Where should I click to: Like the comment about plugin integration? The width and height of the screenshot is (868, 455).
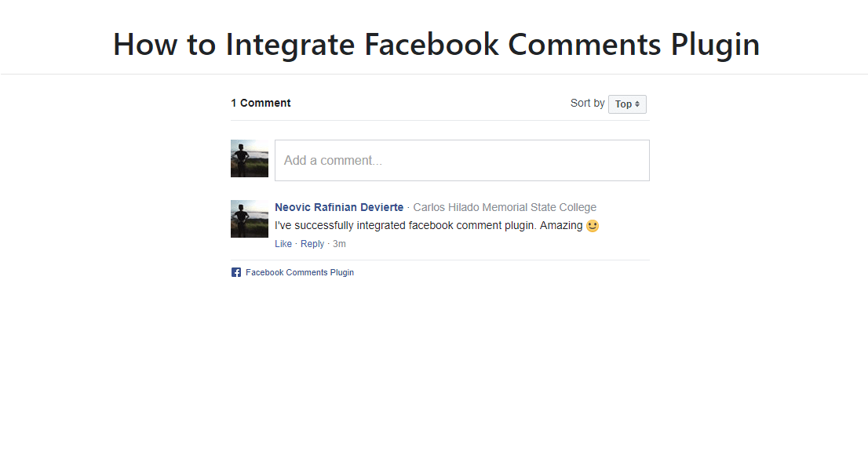point(283,243)
